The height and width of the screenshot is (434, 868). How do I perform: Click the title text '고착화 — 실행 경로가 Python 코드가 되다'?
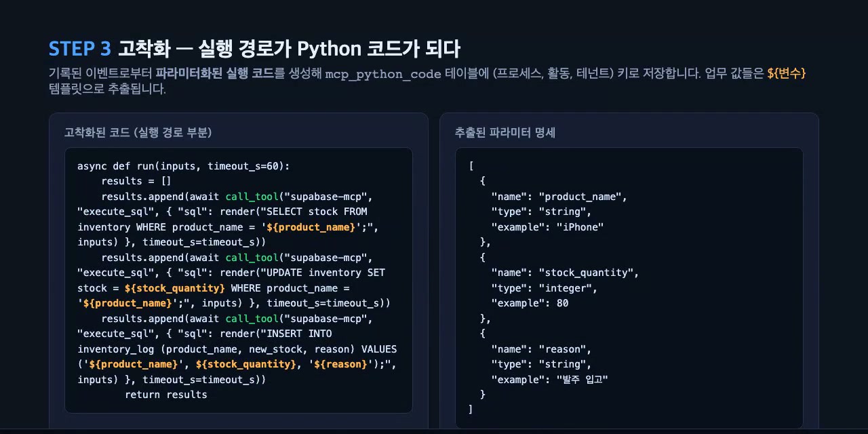click(289, 49)
